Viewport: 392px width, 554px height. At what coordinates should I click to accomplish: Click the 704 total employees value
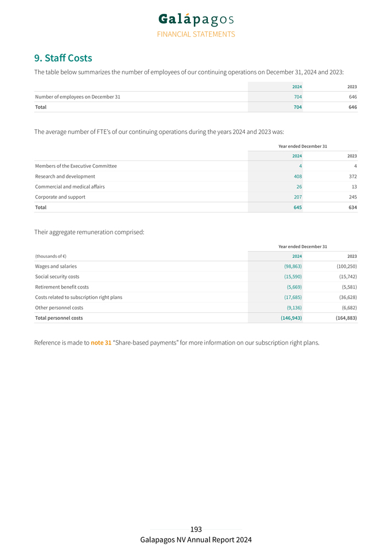[x=298, y=107]
